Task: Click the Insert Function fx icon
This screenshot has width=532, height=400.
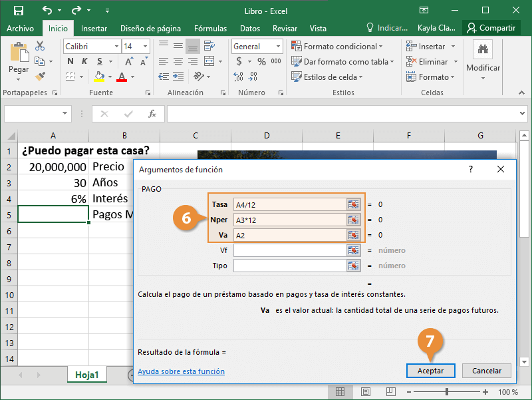Action: 152,114
